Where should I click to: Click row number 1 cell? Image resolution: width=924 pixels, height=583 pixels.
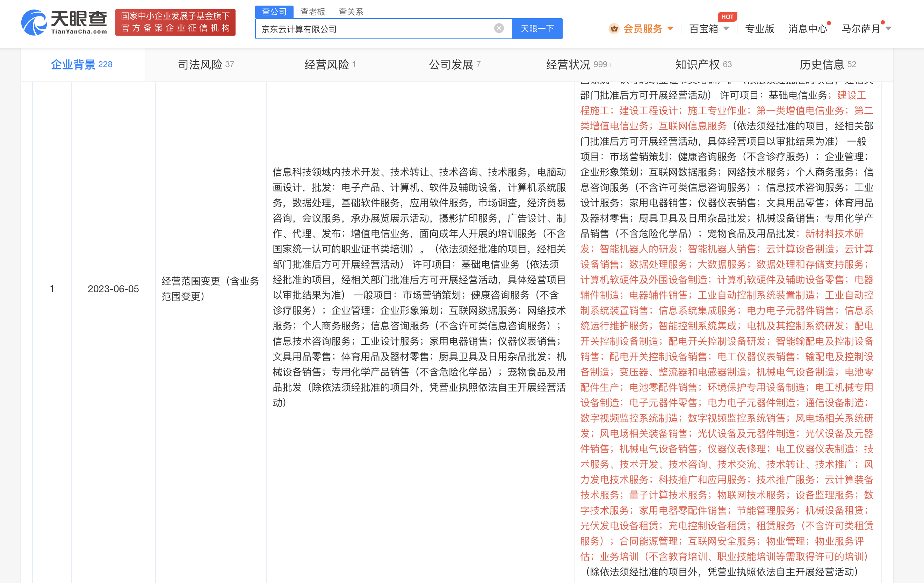(52, 289)
